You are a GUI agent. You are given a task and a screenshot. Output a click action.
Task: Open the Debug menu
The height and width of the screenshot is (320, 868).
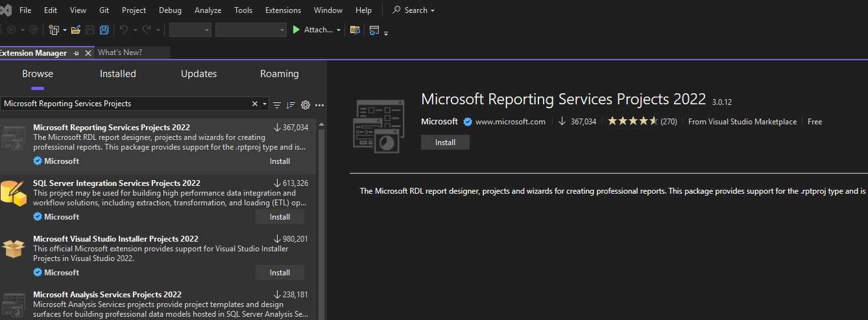pyautogui.click(x=170, y=10)
